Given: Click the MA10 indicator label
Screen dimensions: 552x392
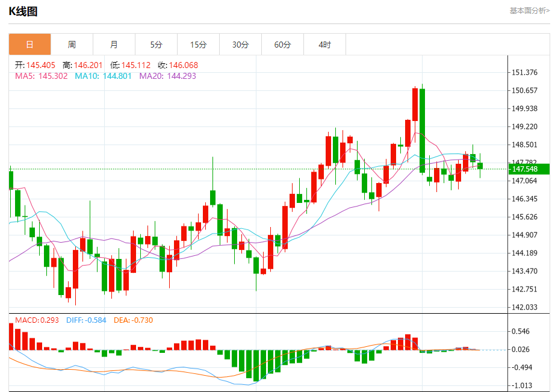Looking at the screenshot, I should 103,76.
